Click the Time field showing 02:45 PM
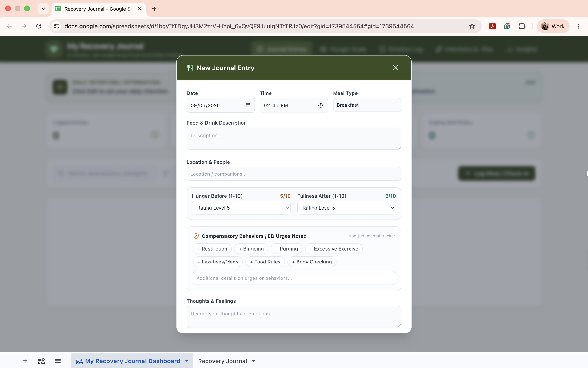 pos(294,105)
